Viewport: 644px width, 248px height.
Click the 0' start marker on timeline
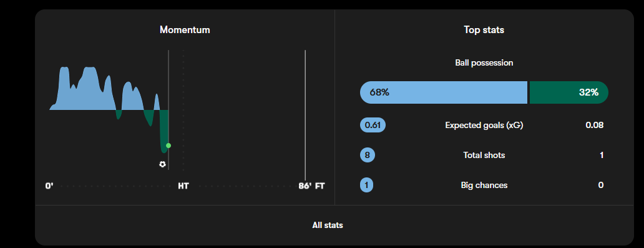pyautogui.click(x=49, y=186)
